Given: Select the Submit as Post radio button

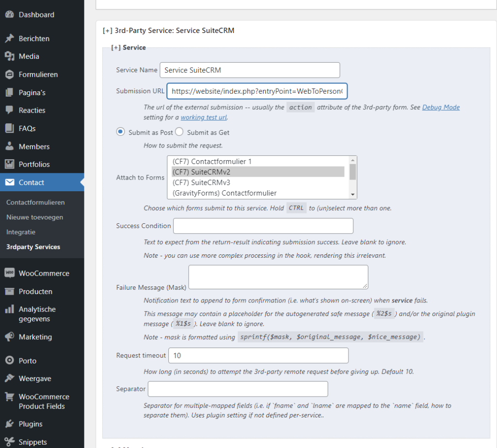Looking at the screenshot, I should (120, 132).
